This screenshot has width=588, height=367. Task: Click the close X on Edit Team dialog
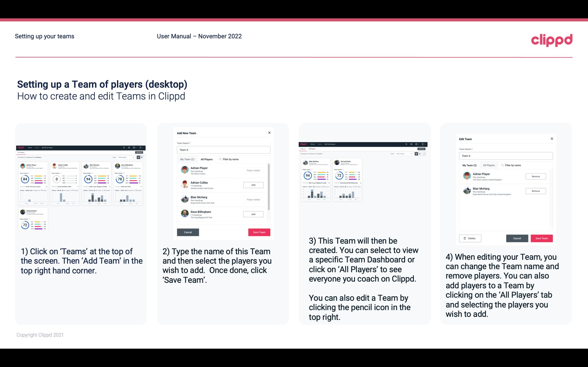(x=552, y=139)
